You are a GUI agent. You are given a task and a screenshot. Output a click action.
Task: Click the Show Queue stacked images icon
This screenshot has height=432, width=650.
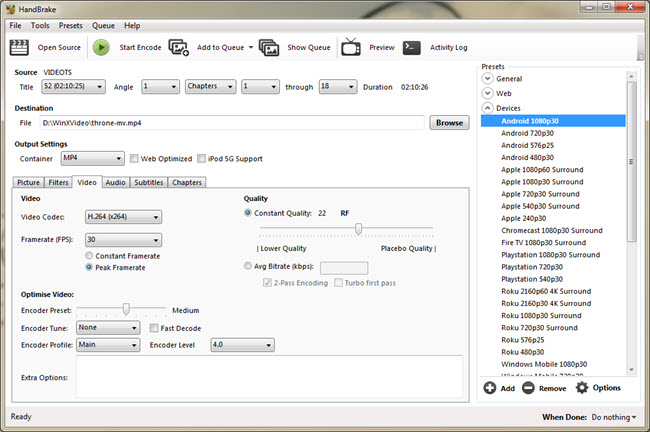coord(269,47)
